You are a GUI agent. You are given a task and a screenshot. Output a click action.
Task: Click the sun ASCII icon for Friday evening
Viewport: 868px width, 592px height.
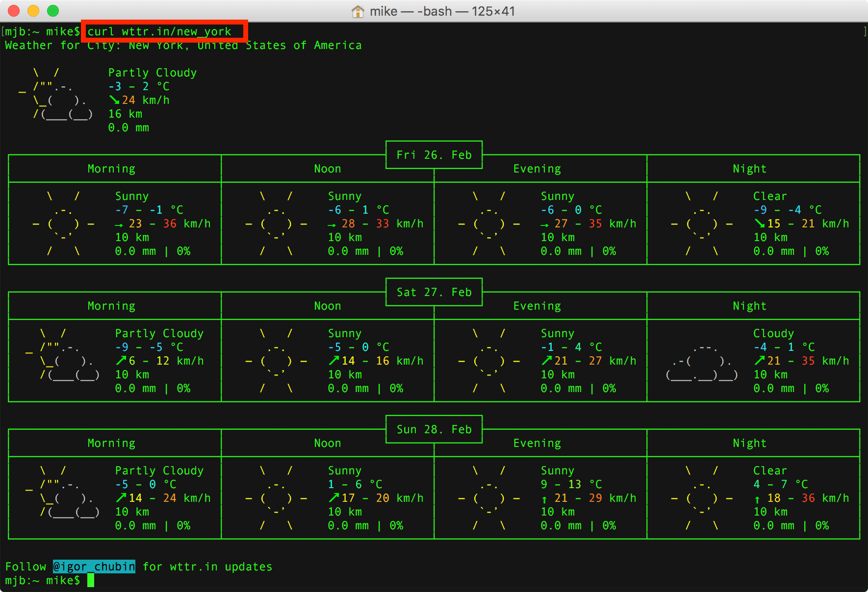[x=489, y=224]
